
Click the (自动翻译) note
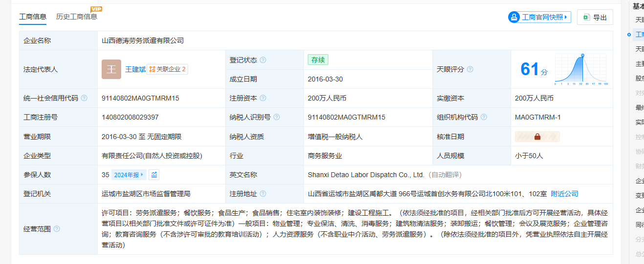tap(445, 175)
